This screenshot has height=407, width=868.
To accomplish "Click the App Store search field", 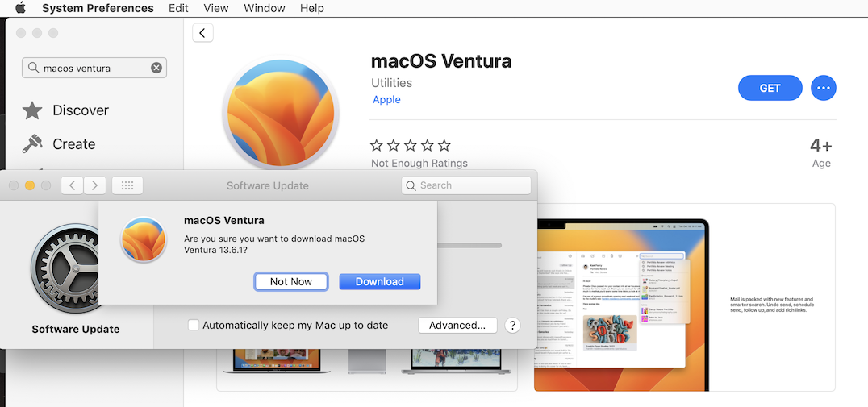I will (x=94, y=68).
